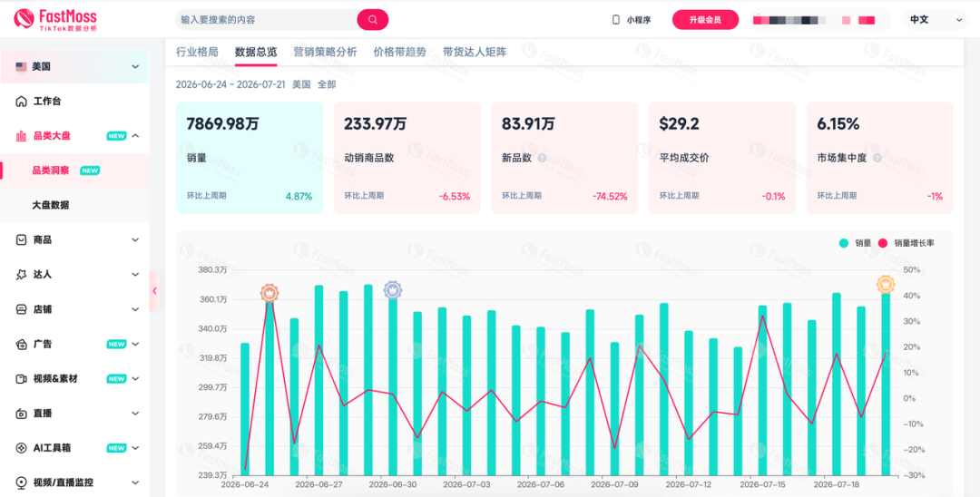Click the US flag icon
The height and width of the screenshot is (497, 980).
(x=21, y=67)
